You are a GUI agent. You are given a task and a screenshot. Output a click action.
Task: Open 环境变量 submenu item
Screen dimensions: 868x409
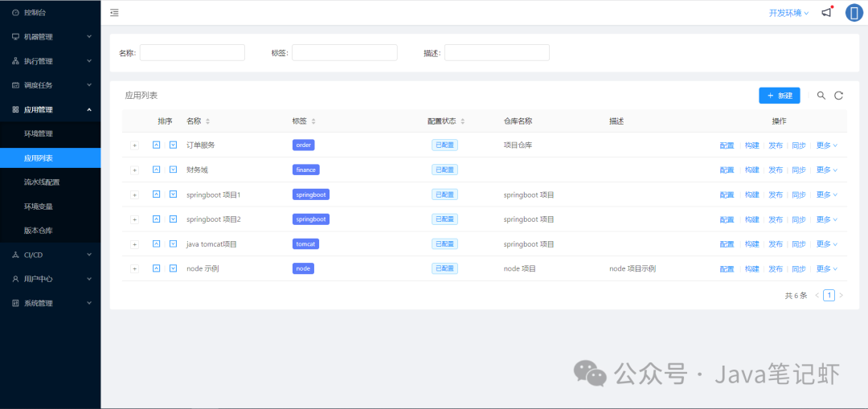click(51, 206)
